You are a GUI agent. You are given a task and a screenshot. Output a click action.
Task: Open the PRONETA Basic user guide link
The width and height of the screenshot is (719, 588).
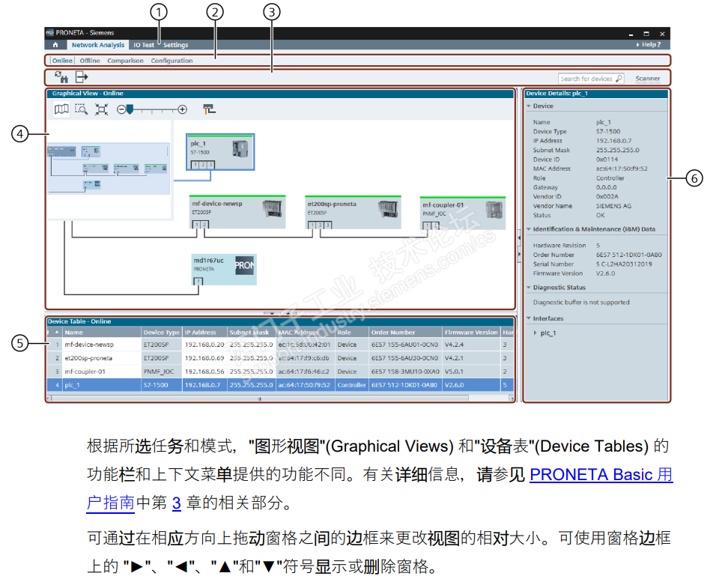[x=601, y=474]
